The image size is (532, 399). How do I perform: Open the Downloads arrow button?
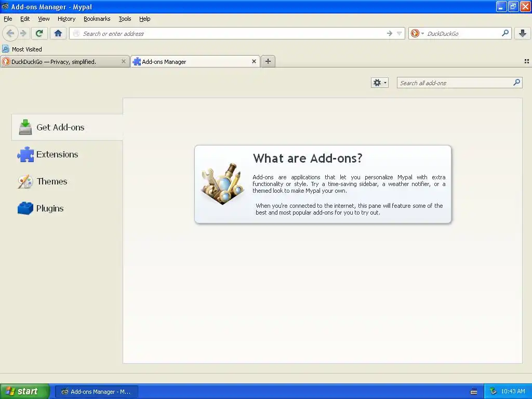[x=523, y=33]
